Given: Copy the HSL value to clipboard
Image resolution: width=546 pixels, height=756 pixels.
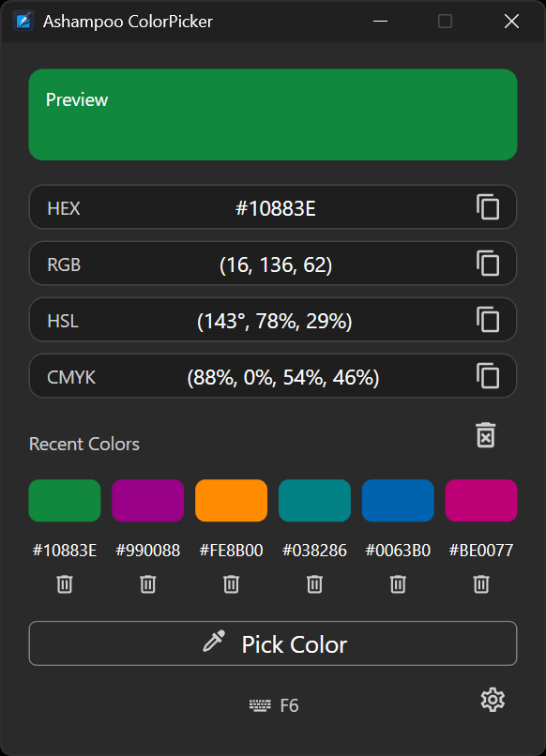Looking at the screenshot, I should coord(488,320).
